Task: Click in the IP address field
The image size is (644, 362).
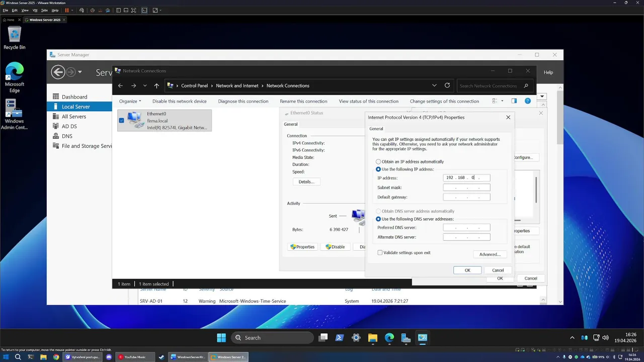Action: click(x=466, y=177)
